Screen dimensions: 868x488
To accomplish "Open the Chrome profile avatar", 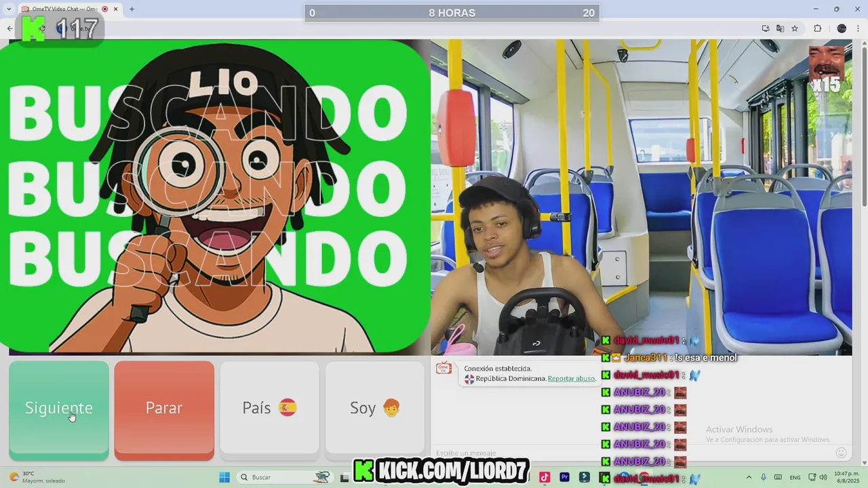I will (x=842, y=28).
